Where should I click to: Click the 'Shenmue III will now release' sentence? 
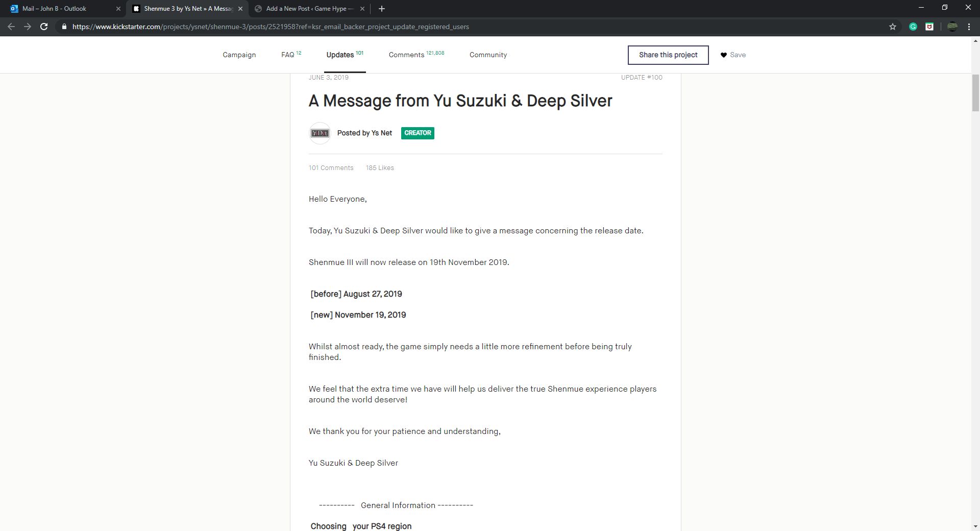409,262
